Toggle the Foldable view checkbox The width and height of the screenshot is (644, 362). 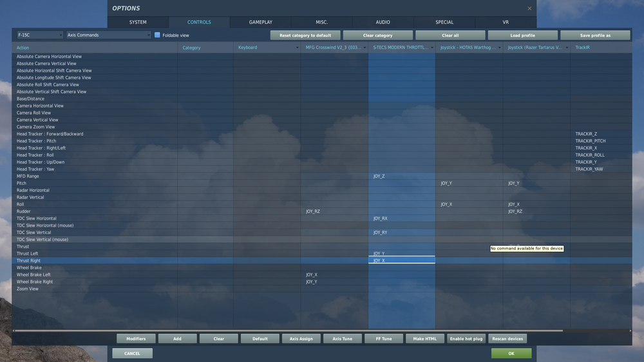[x=157, y=35]
